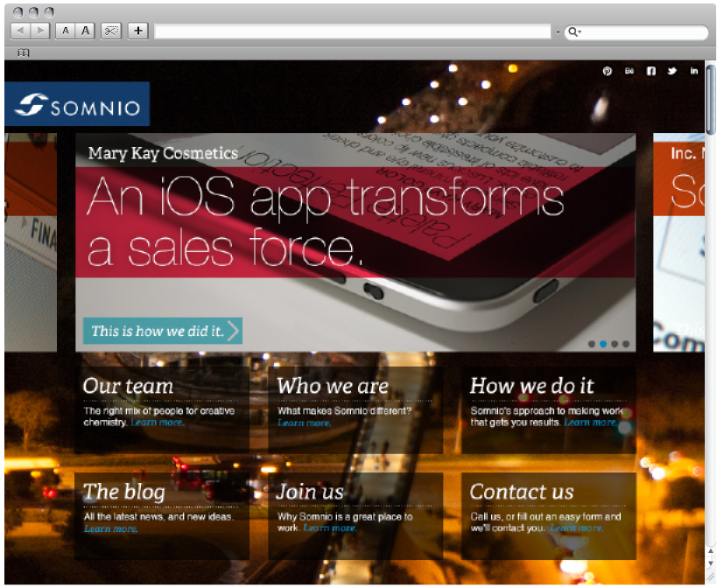
Task: Show the previous slide on the left edge
Action: [31, 242]
